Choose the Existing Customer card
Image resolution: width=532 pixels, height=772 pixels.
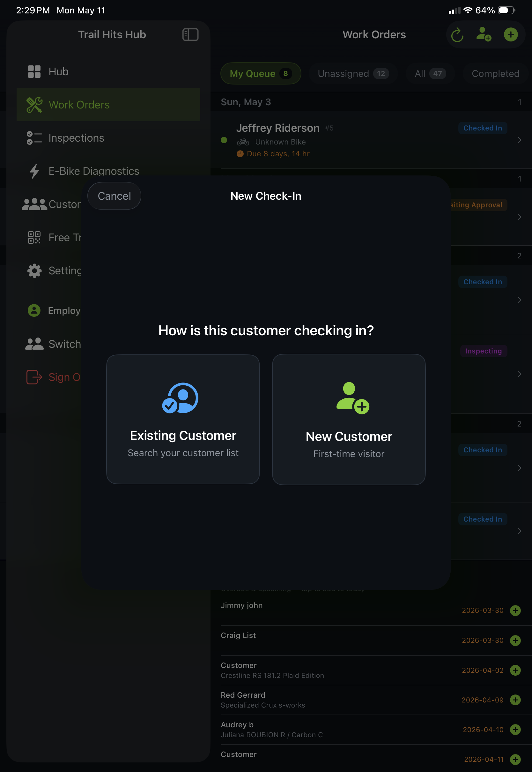(183, 419)
